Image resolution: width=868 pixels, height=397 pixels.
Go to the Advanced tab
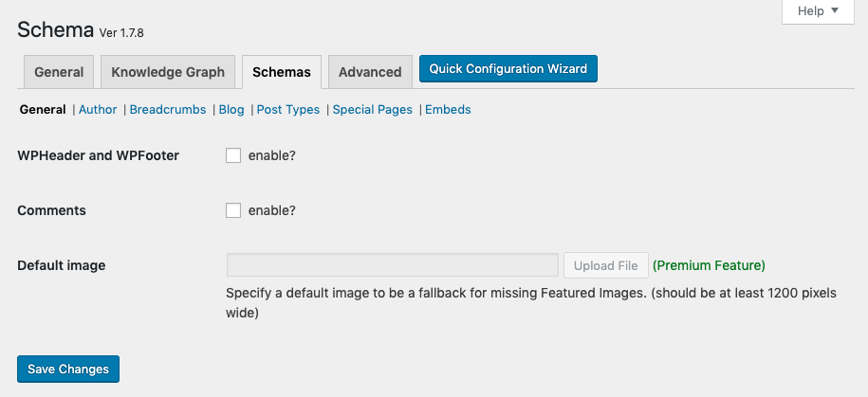pos(370,72)
